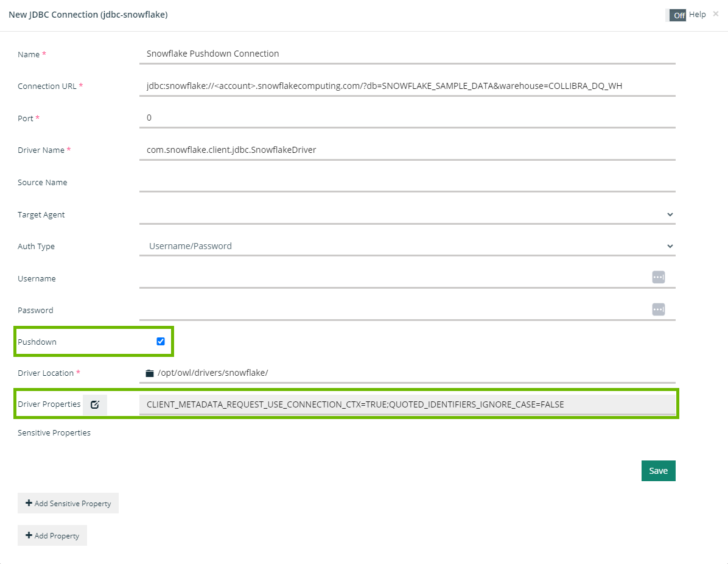The height and width of the screenshot is (564, 728).
Task: Click the folder icon beside Driver Location
Action: 150,373
